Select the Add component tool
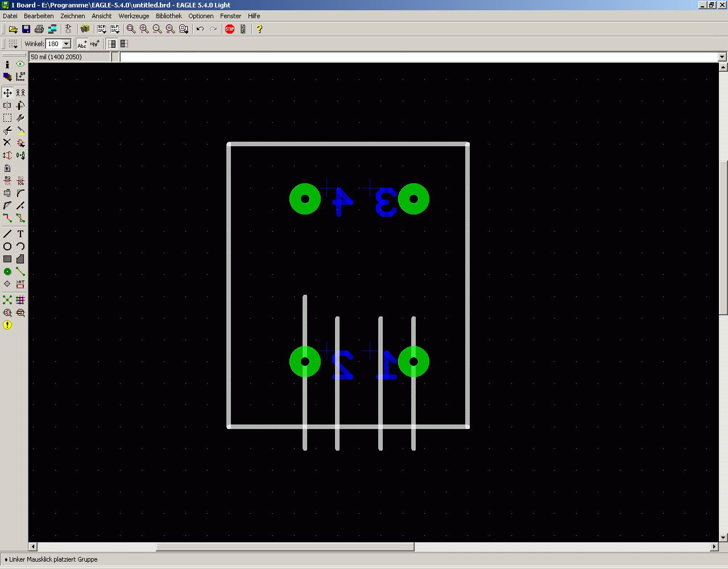Viewport: 728px width, 569px height. tap(20, 143)
